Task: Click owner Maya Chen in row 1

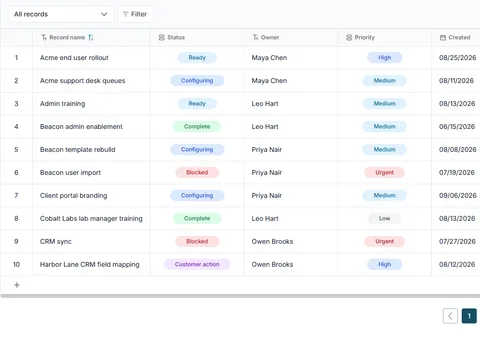Action: (269, 58)
